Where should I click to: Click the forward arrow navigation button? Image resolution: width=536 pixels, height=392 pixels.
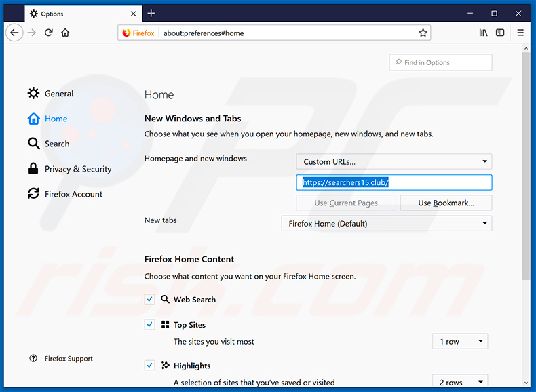[32, 33]
